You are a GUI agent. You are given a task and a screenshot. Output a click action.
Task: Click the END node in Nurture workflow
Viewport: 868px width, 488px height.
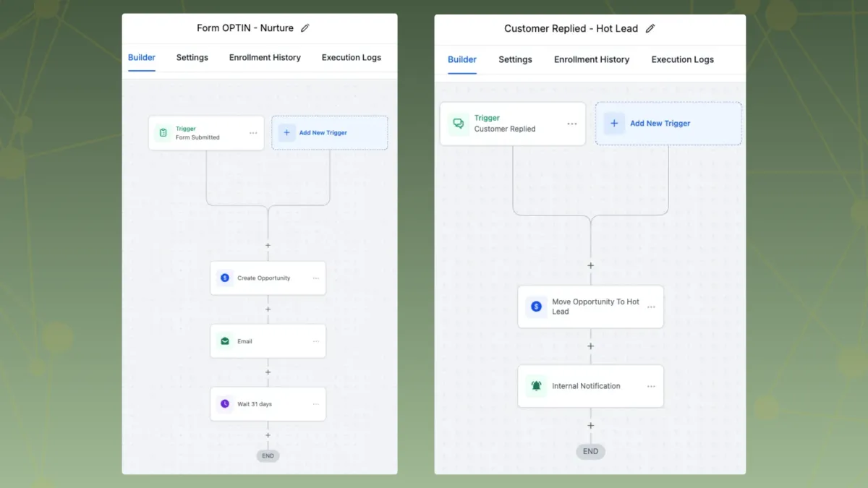[x=268, y=456]
